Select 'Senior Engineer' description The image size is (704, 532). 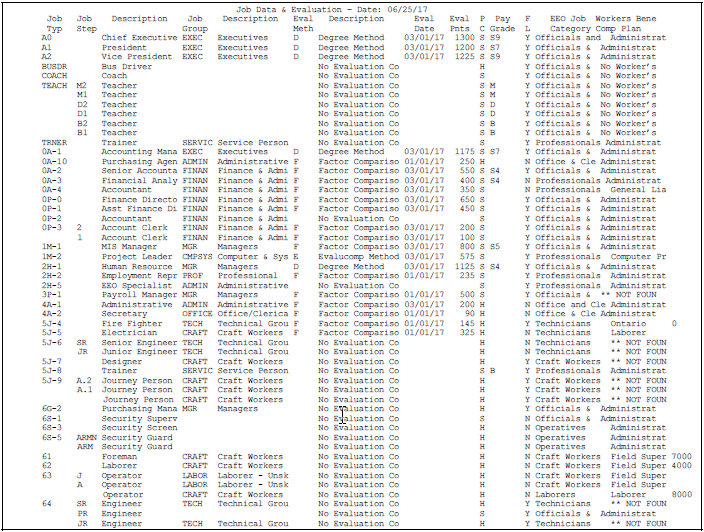coord(140,343)
